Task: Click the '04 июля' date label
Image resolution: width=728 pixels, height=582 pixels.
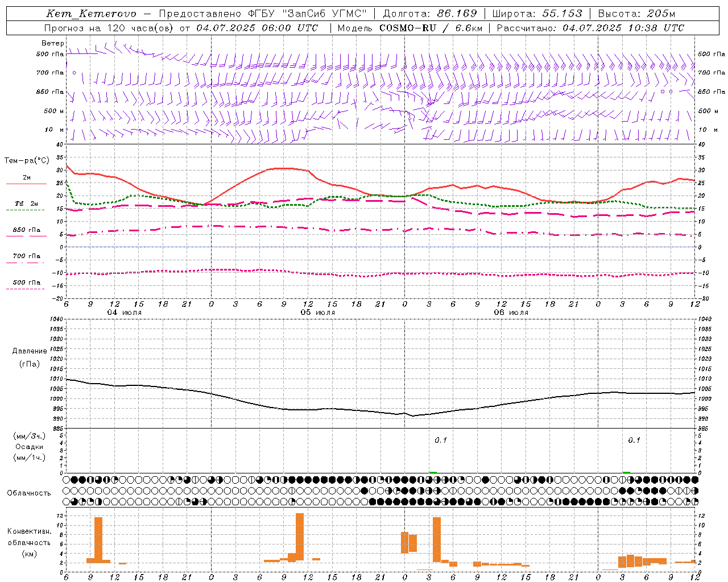Action: click(125, 313)
